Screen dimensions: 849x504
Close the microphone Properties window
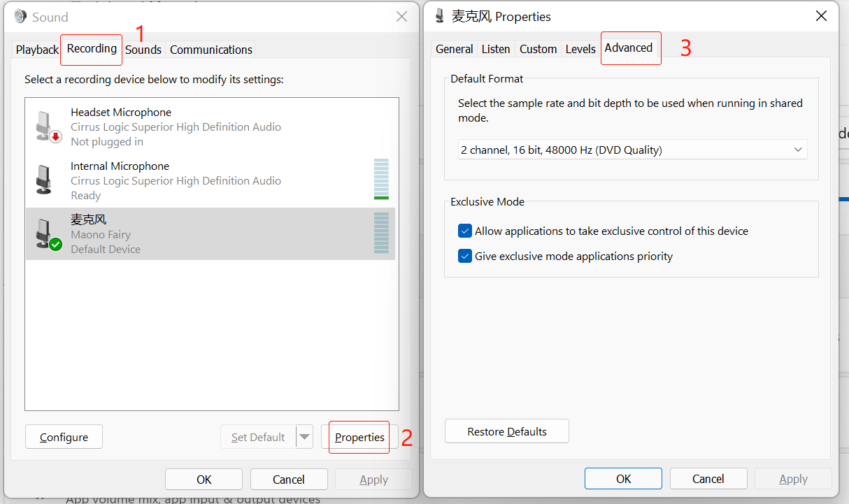pyautogui.click(x=821, y=16)
